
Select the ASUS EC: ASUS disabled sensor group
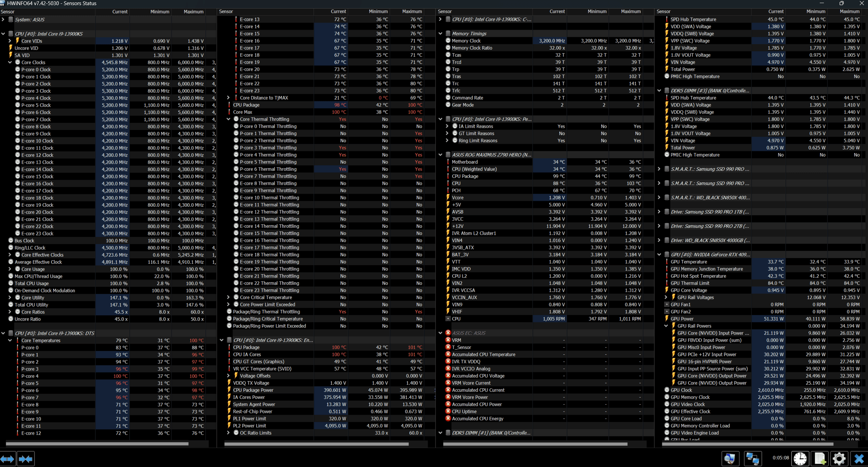point(468,333)
